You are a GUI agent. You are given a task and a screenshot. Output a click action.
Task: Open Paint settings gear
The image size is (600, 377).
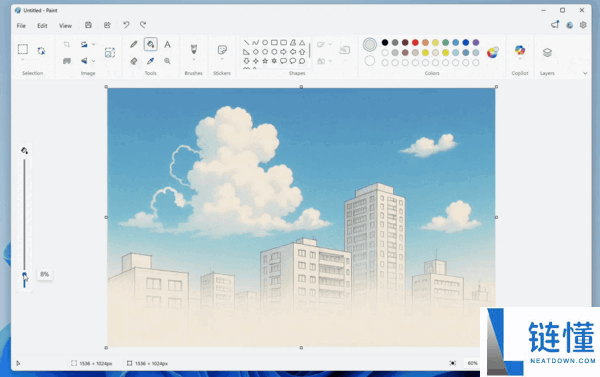583,25
